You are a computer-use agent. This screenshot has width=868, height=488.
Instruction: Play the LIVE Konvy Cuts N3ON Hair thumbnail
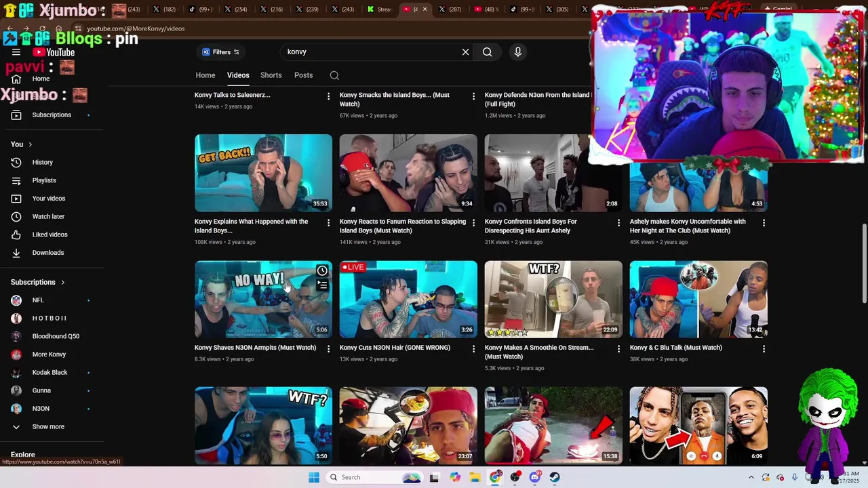point(408,299)
